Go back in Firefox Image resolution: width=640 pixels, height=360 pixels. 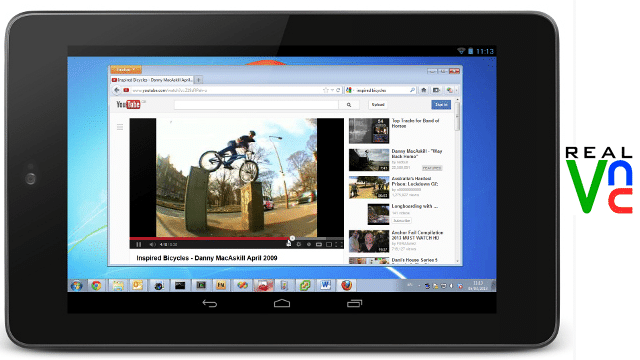[x=117, y=90]
